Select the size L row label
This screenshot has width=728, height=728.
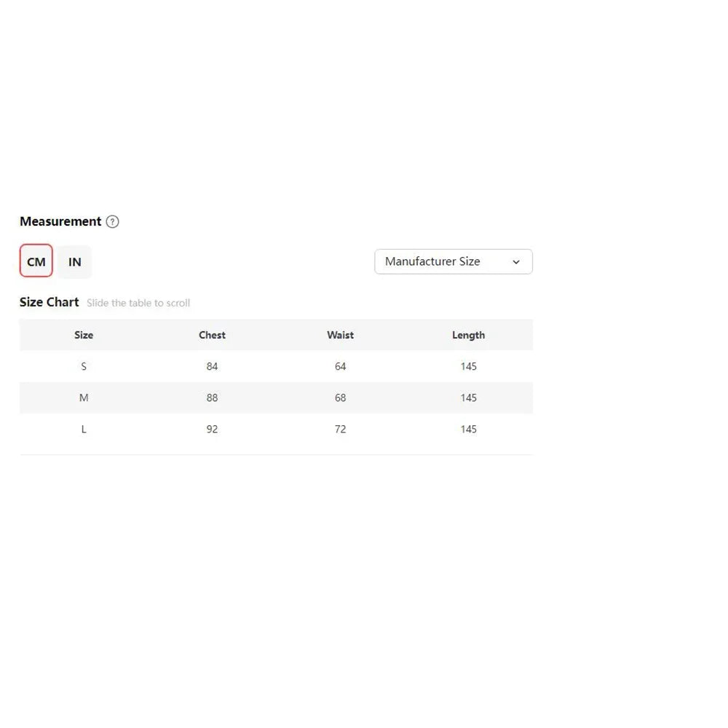click(x=84, y=430)
